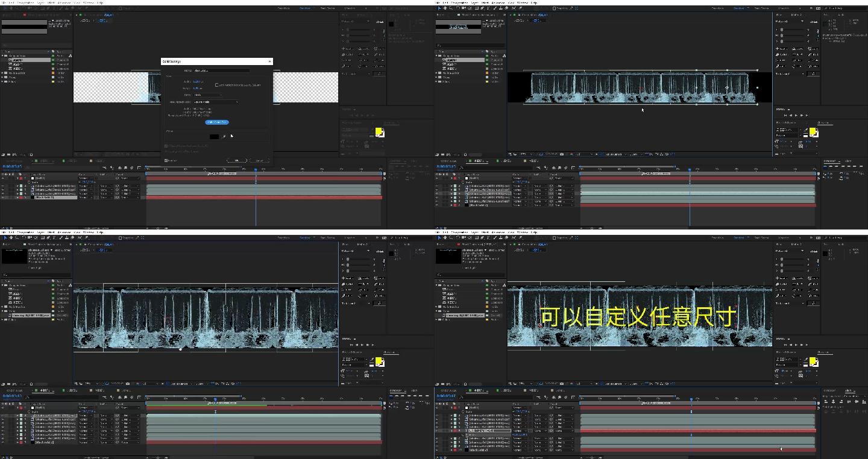Click Align Right icon in yellow-caption window
Screen dimensions: 868x459
pos(841,402)
